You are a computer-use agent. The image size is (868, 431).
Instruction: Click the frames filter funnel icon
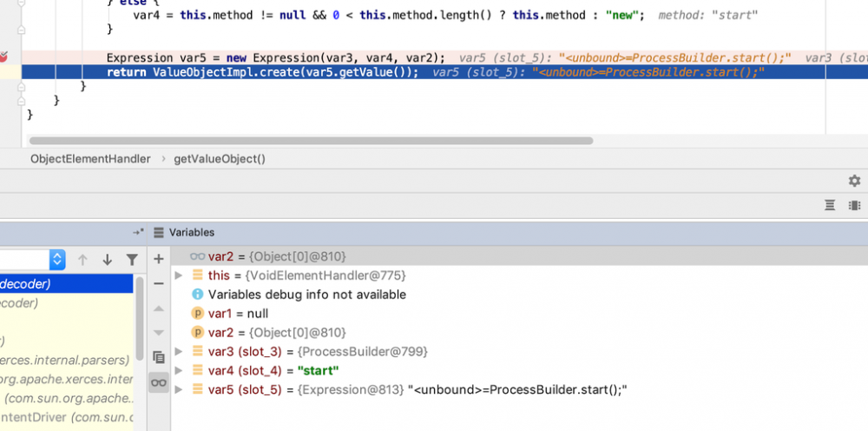(132, 260)
